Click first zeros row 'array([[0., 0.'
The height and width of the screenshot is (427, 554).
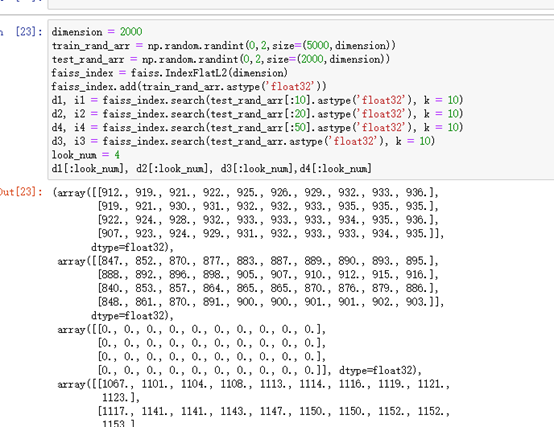coord(192,330)
